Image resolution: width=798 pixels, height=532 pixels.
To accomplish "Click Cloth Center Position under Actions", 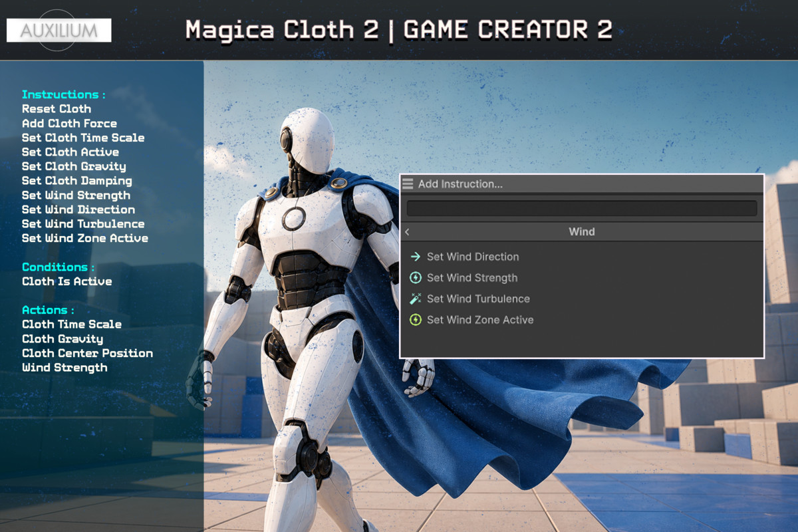I will coord(88,353).
